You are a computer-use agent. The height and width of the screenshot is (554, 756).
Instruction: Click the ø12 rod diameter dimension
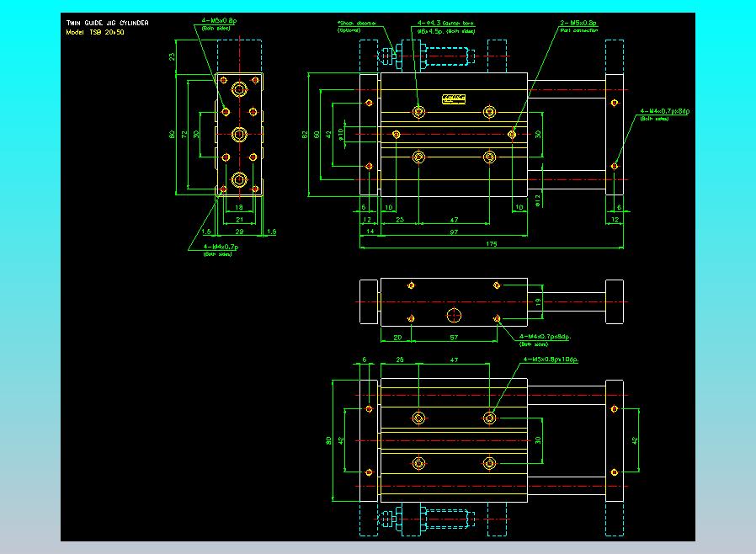pos(538,200)
